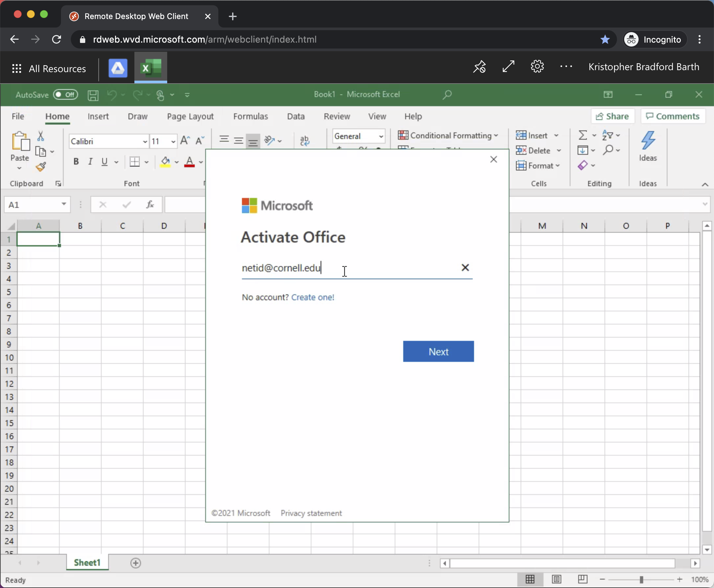The width and height of the screenshot is (714, 588).
Task: Switch to Page Layout view in status bar
Action: 557,579
